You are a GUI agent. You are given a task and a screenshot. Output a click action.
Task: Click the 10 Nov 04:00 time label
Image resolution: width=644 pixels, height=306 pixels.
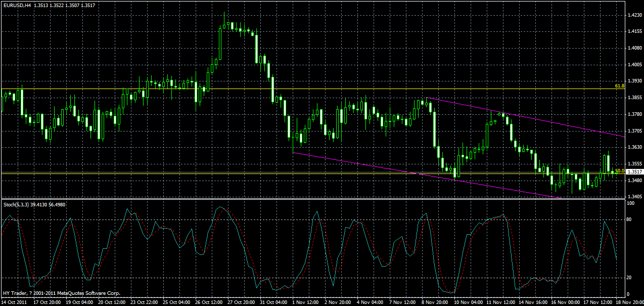(468, 302)
